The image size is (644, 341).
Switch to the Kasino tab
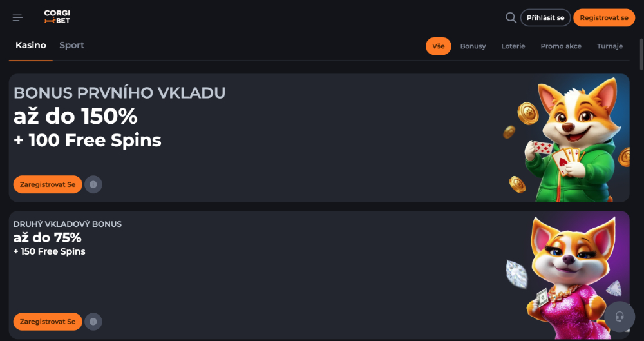31,46
